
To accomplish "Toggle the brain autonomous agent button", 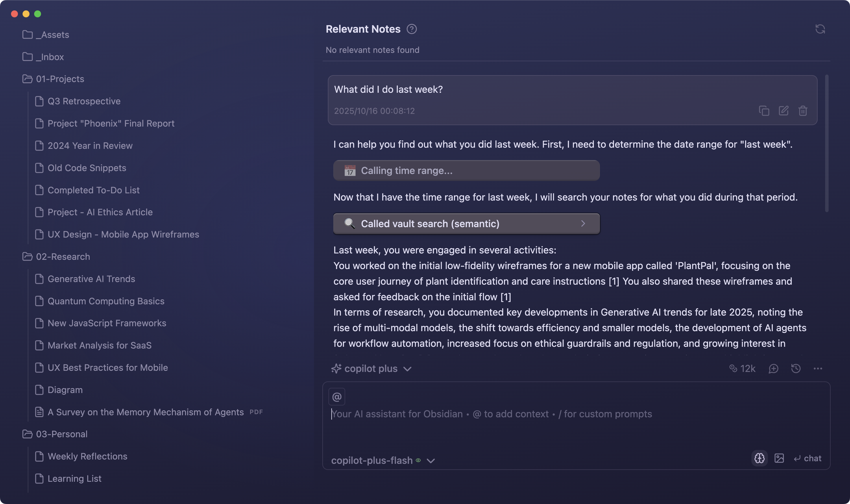I will point(759,458).
